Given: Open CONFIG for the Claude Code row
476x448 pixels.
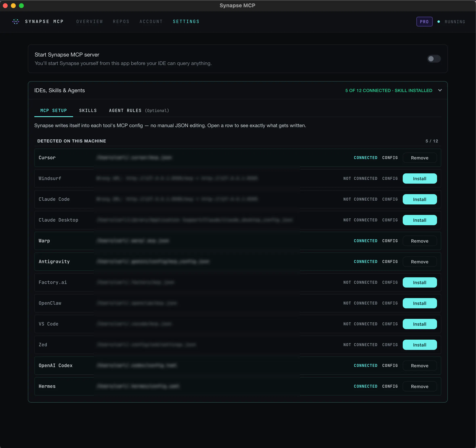Looking at the screenshot, I should click(x=390, y=199).
